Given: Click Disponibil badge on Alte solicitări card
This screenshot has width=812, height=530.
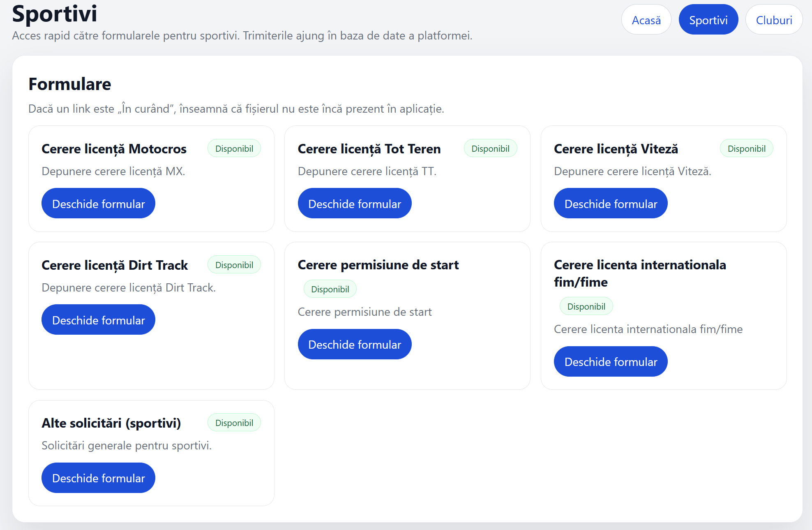Looking at the screenshot, I should pyautogui.click(x=234, y=423).
